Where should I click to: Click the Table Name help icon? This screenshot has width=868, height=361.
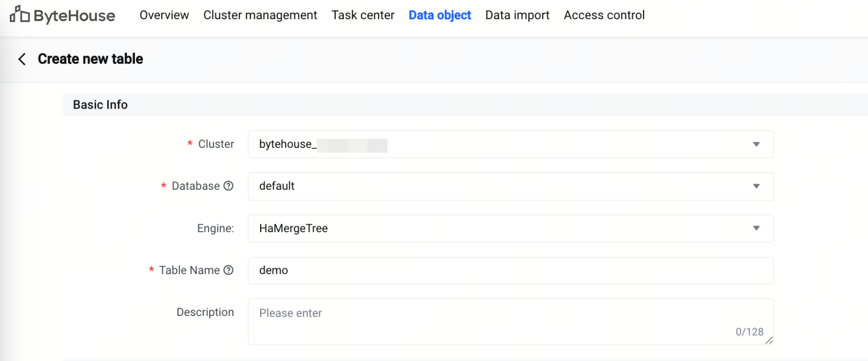pos(229,270)
